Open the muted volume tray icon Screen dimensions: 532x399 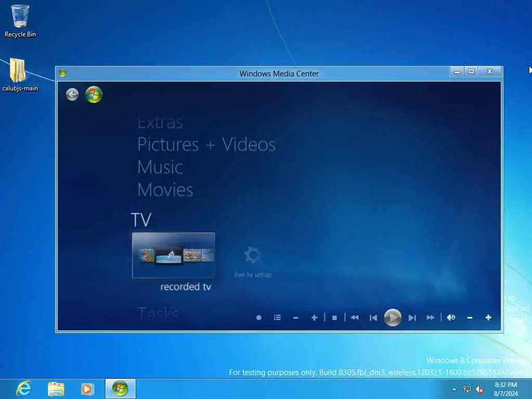pos(480,389)
